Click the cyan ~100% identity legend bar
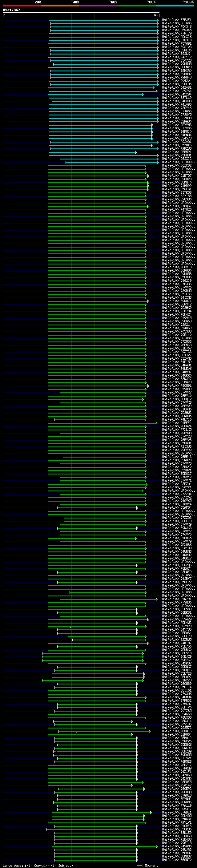197x868 pixels. tap(175, 6)
